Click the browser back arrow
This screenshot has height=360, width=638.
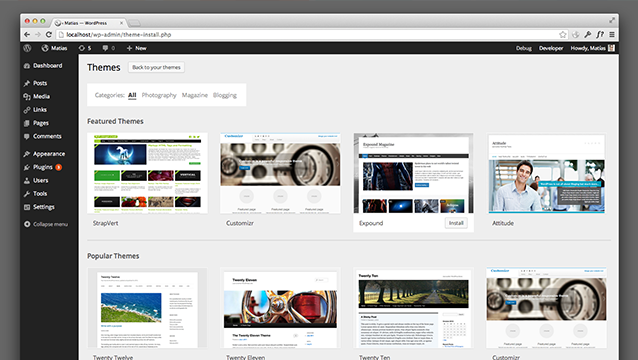coord(27,35)
